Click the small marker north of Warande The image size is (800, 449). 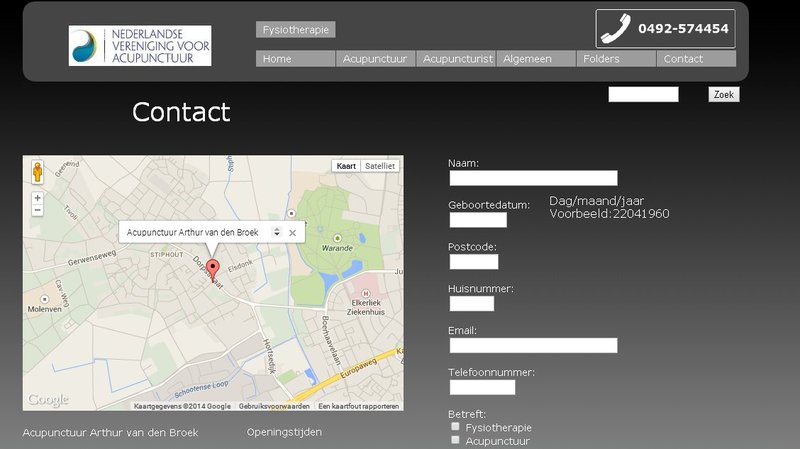291,213
